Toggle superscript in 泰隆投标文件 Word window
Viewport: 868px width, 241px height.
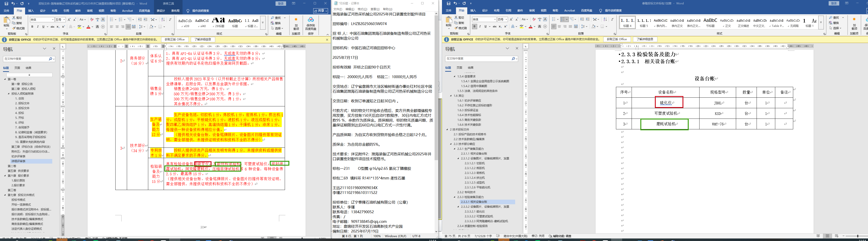(x=506, y=27)
